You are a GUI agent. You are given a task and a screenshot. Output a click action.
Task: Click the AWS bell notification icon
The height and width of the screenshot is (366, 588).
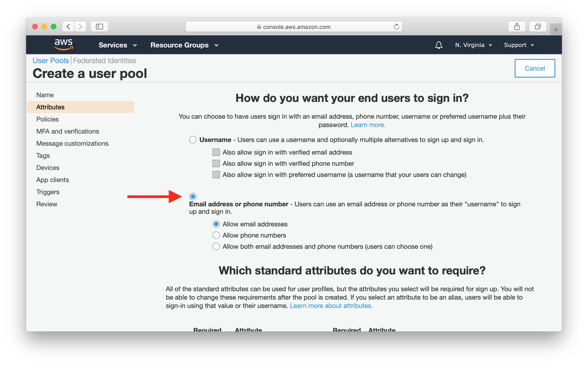click(x=439, y=45)
